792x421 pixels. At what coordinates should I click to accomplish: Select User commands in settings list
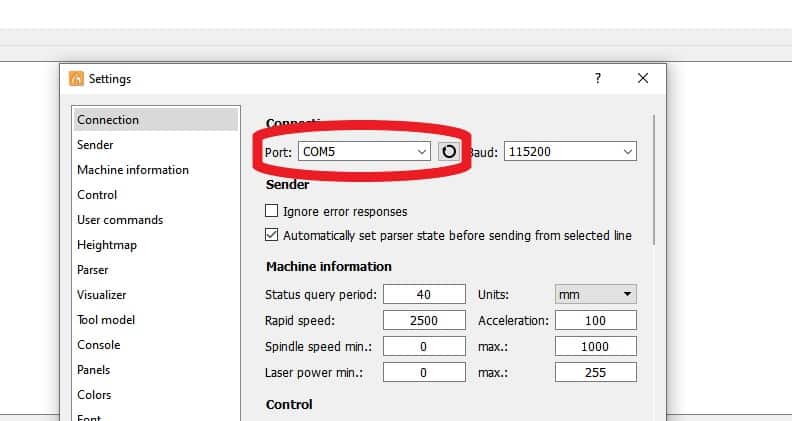156,220
